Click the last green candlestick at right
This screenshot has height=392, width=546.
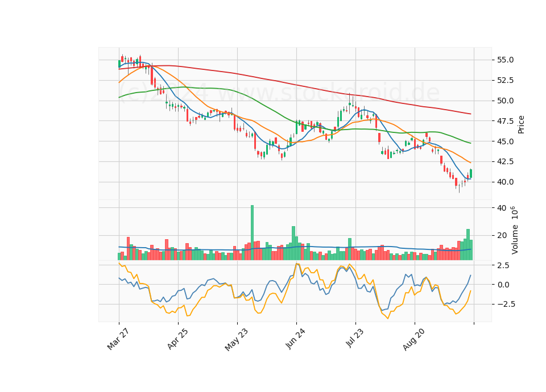click(x=471, y=174)
